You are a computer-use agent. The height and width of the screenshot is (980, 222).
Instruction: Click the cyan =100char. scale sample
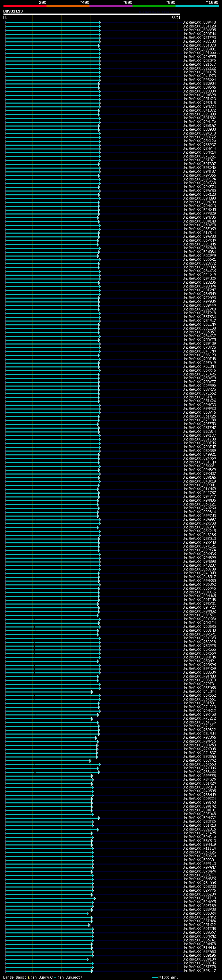[x=155, y=977]
